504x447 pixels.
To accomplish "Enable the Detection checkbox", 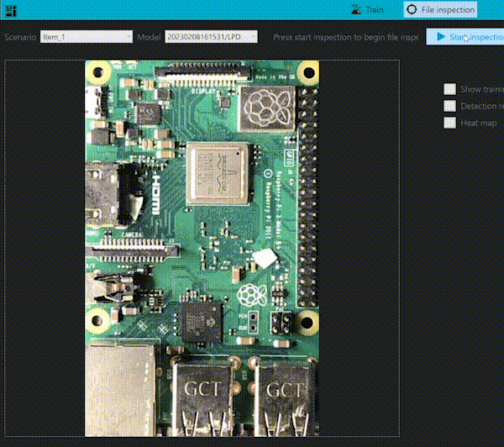I will 449,106.
